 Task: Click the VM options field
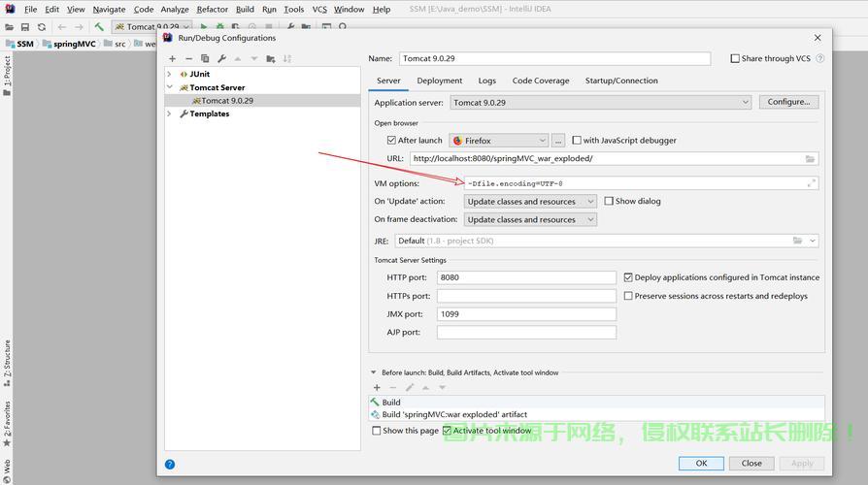click(641, 183)
